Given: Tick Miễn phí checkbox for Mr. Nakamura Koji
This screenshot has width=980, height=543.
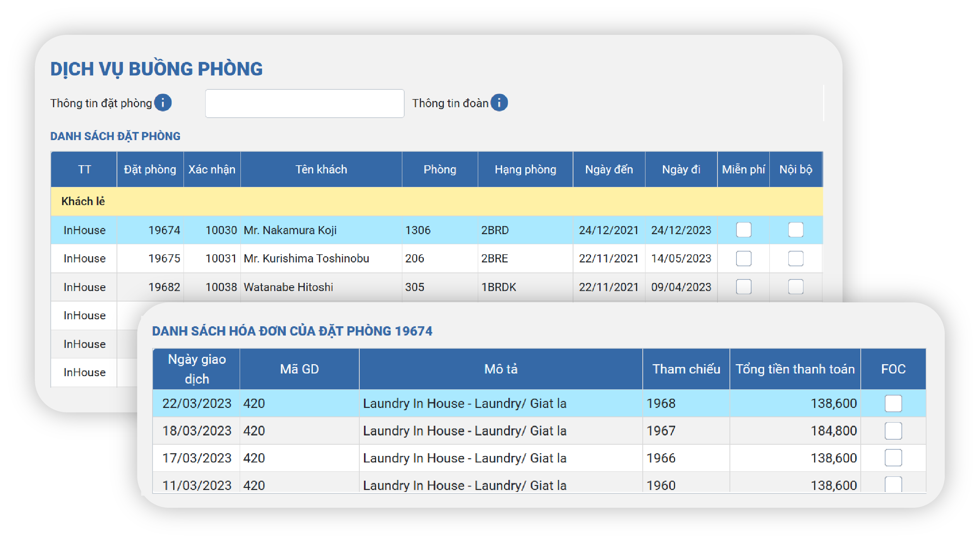Looking at the screenshot, I should 743,230.
